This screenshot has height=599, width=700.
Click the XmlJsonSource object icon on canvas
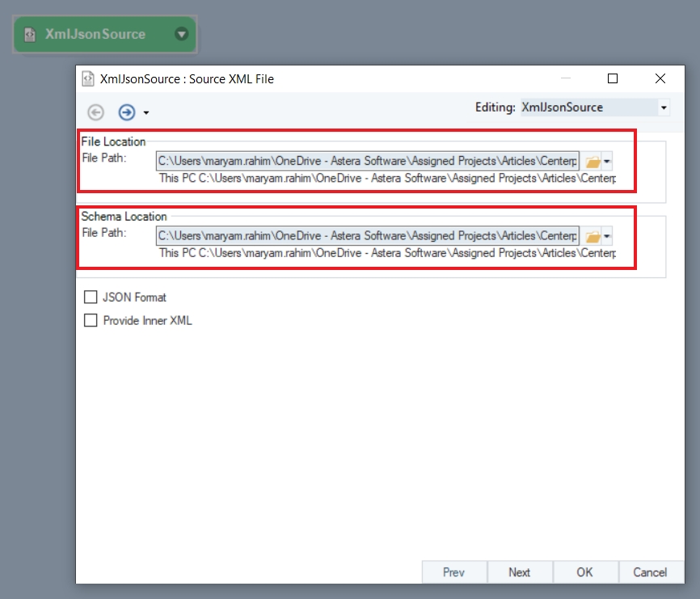tap(31, 35)
